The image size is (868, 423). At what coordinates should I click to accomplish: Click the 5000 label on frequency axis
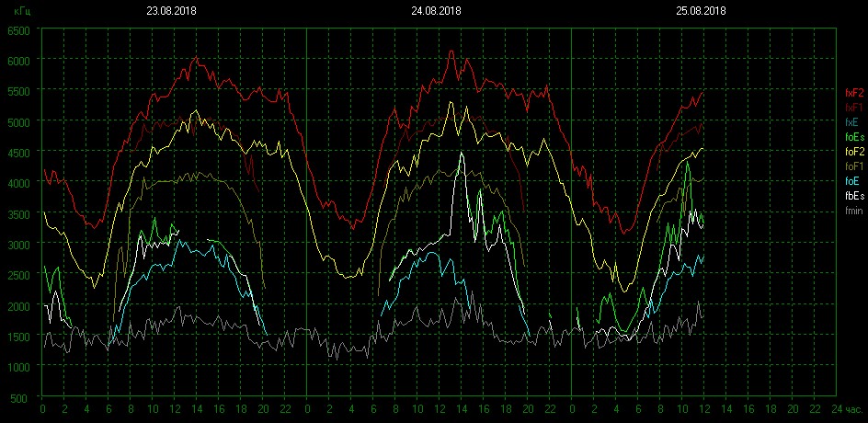point(19,121)
